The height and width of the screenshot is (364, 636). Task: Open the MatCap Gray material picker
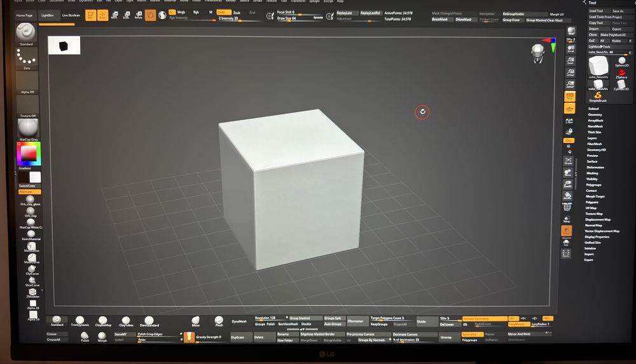pyautogui.click(x=28, y=128)
